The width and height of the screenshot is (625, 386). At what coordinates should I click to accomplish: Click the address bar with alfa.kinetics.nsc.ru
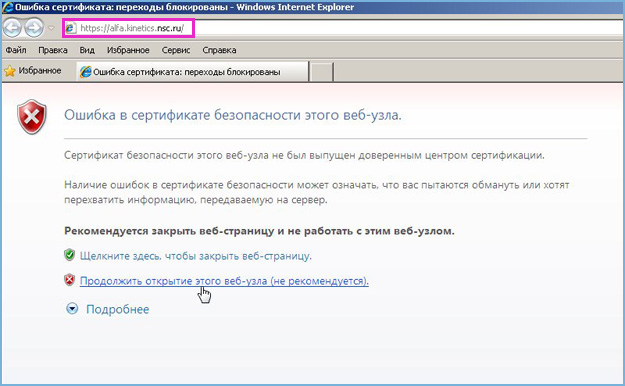coord(343,28)
